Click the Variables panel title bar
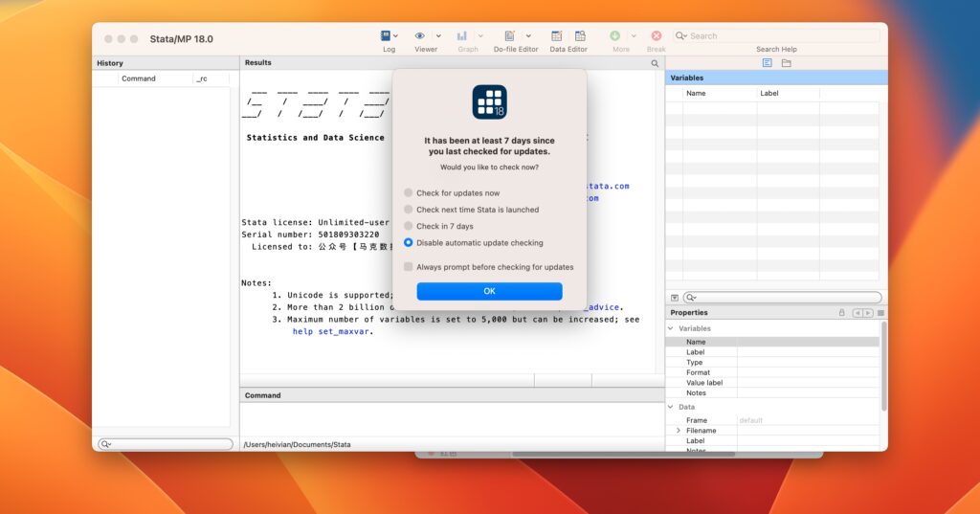 (x=776, y=78)
